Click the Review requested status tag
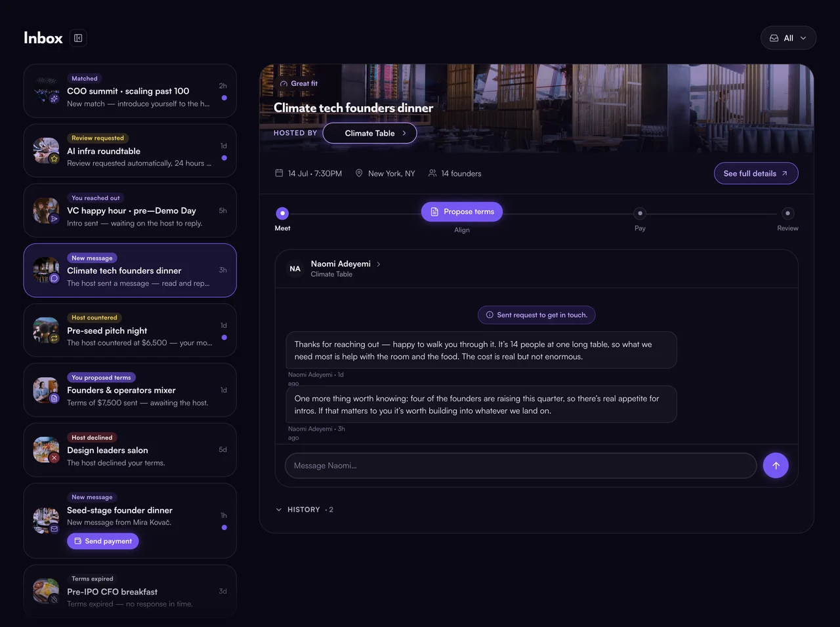The image size is (840, 627). [98, 138]
